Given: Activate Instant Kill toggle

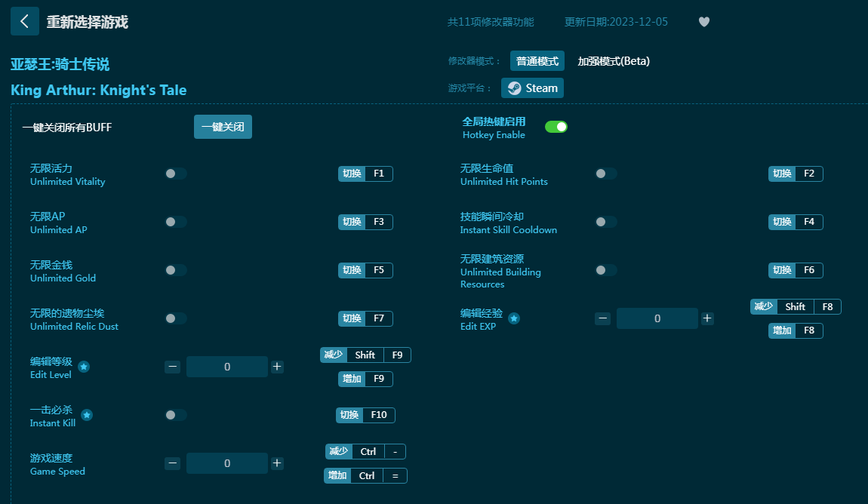Looking at the screenshot, I should pyautogui.click(x=175, y=415).
